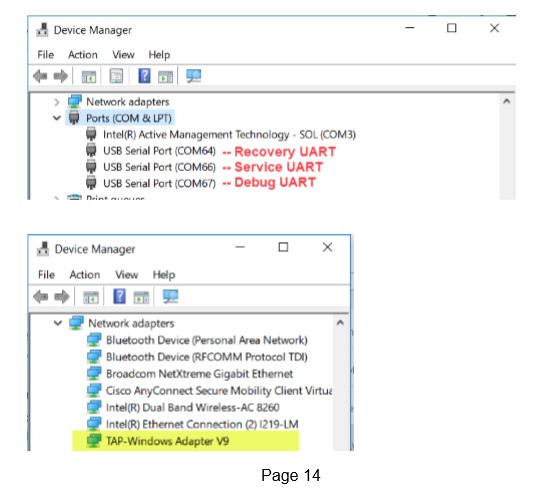555x493 pixels.
Task: Open View menu in top Device Manager
Action: pos(123,55)
